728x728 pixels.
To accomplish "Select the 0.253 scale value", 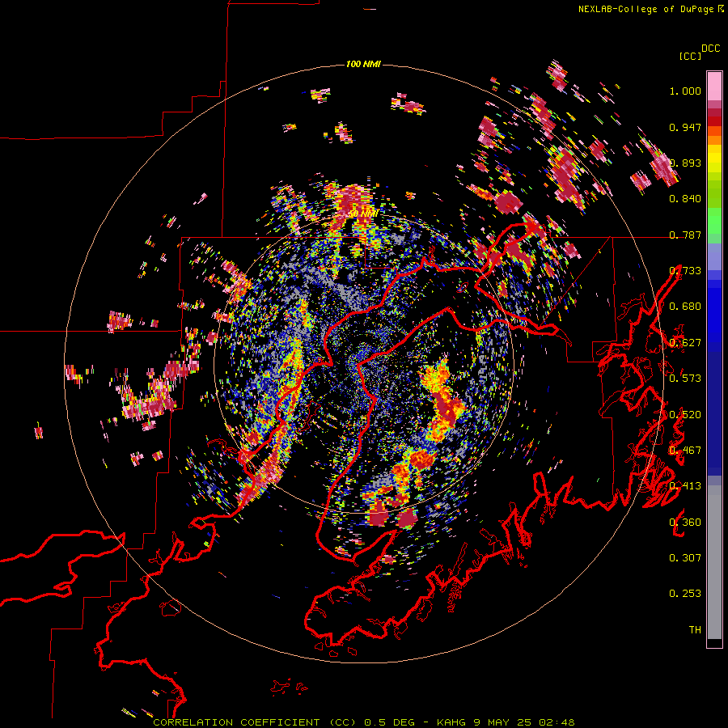I will coord(685,594).
